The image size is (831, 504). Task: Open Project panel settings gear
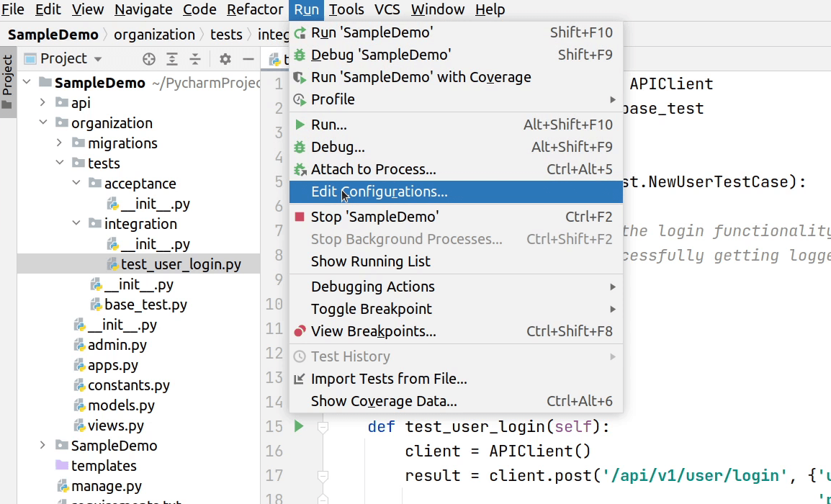coord(225,59)
